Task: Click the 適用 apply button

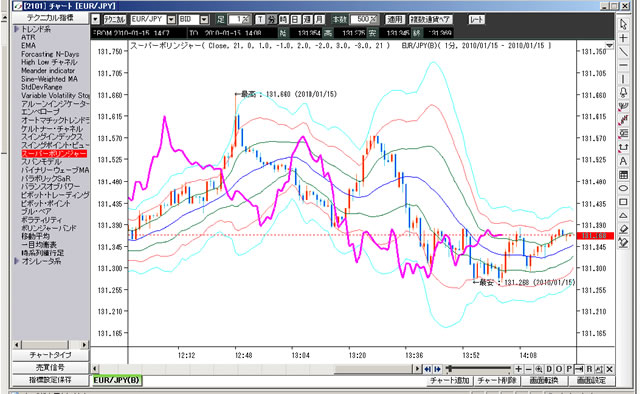Action: pyautogui.click(x=394, y=19)
